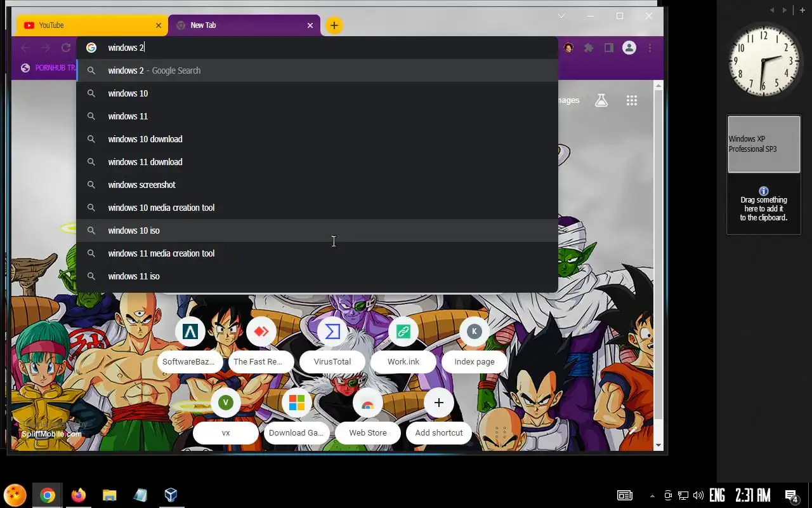Click the pencil customize Chrome icon
812x508 pixels.
pos(634,431)
